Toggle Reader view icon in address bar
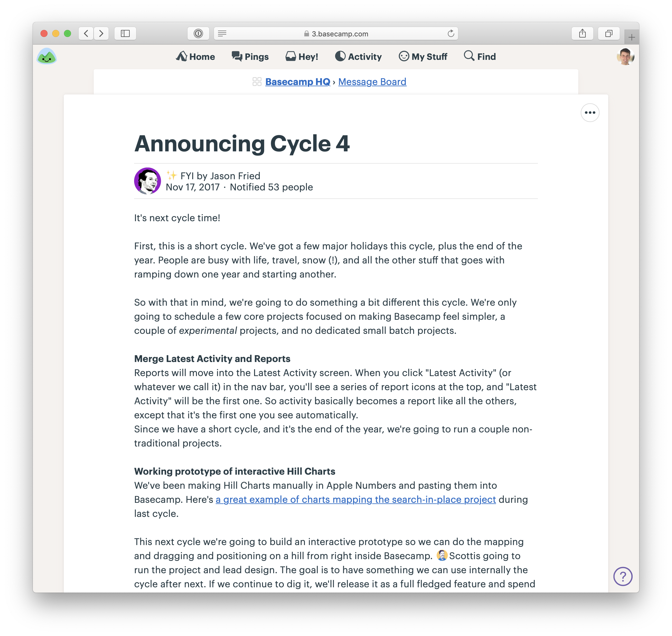Image resolution: width=672 pixels, height=636 pixels. pyautogui.click(x=222, y=33)
